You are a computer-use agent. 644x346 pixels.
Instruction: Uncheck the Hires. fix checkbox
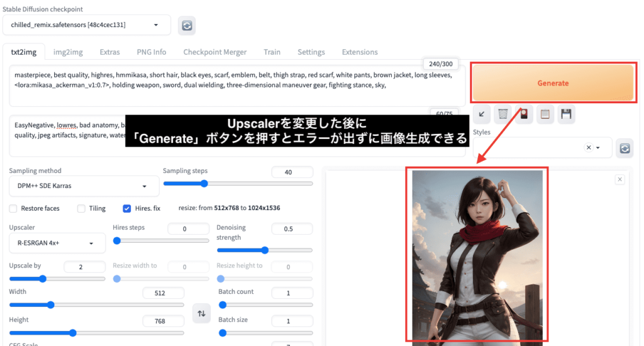pyautogui.click(x=127, y=208)
